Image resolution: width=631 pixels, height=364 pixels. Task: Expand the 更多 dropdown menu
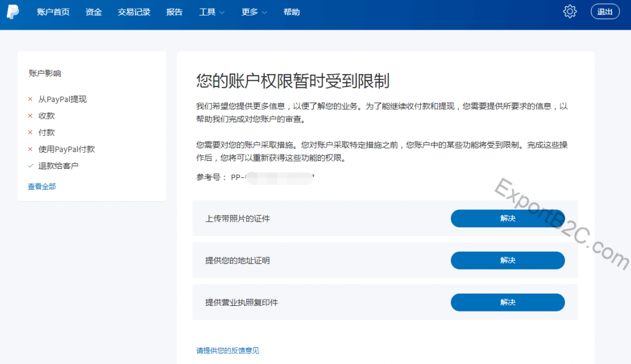pyautogui.click(x=254, y=12)
